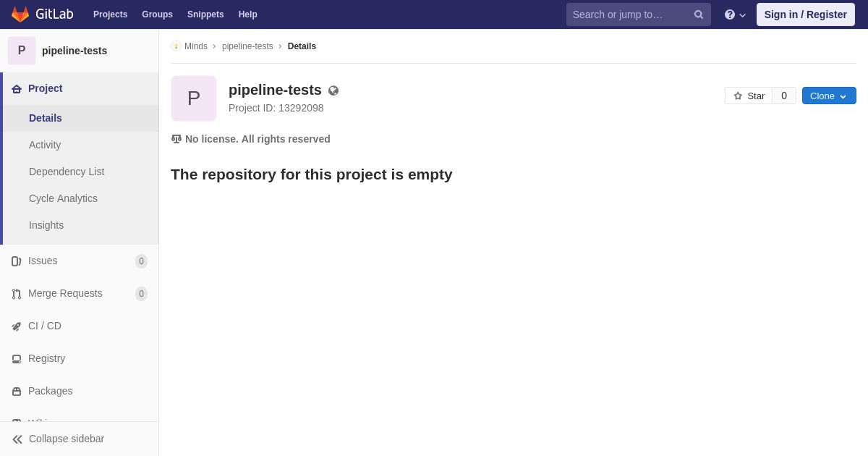Viewport: 868px width, 456px height.
Task: Click Details breadcrumb item
Action: [302, 46]
